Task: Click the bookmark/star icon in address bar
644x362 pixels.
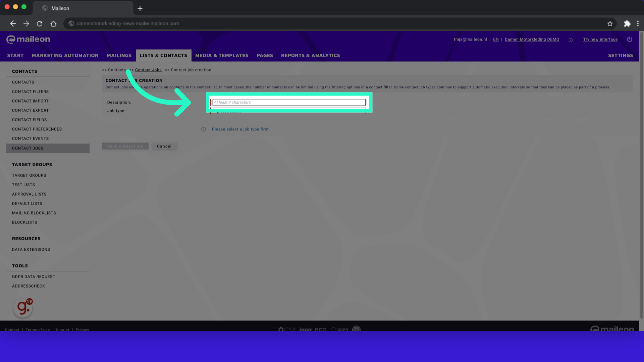Action: [x=610, y=23]
